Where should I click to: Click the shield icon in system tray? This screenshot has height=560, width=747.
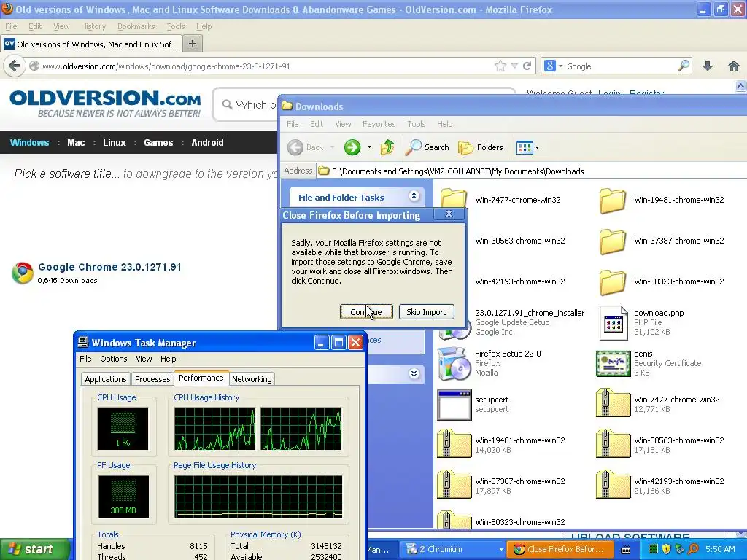pyautogui.click(x=666, y=549)
